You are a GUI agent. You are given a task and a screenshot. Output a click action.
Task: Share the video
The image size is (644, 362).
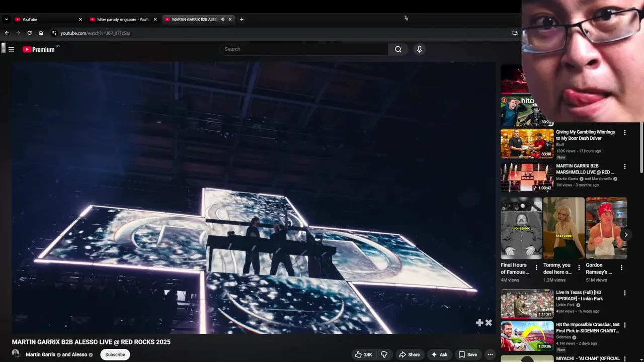tap(409, 354)
